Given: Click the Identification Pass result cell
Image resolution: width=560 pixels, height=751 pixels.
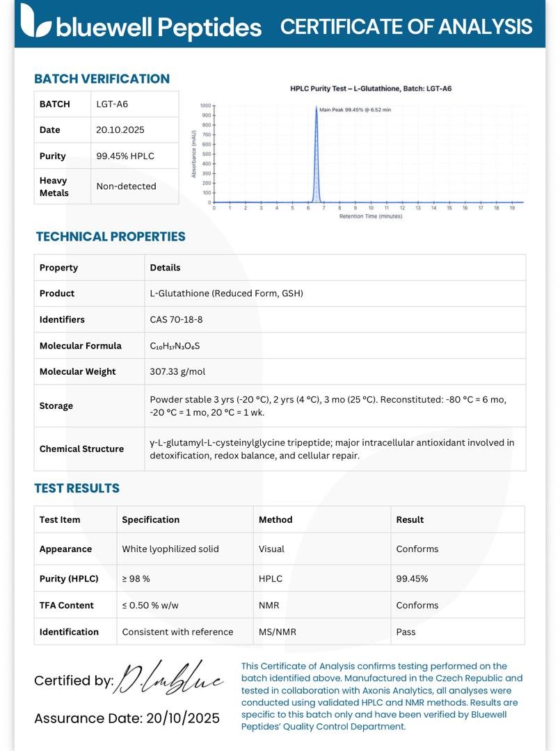Looking at the screenshot, I should (x=458, y=631).
